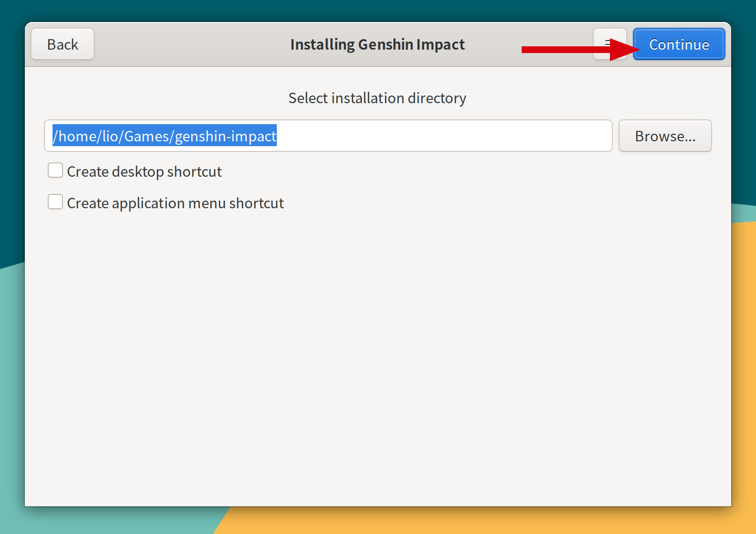Click the installation directory path field
Image resolution: width=756 pixels, height=534 pixels.
tap(328, 136)
